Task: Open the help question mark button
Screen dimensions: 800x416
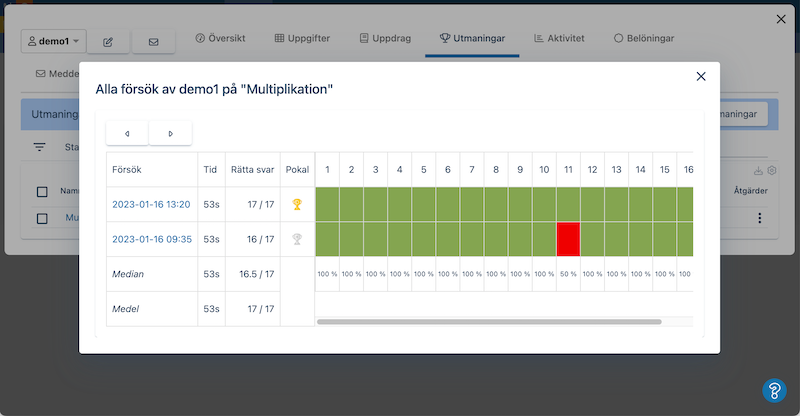Action: (774, 390)
